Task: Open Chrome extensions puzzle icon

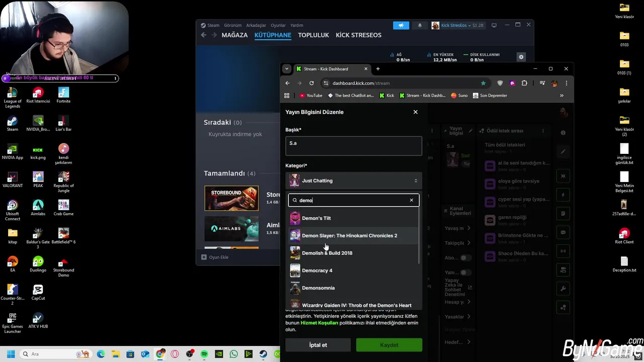Action: click(x=524, y=83)
